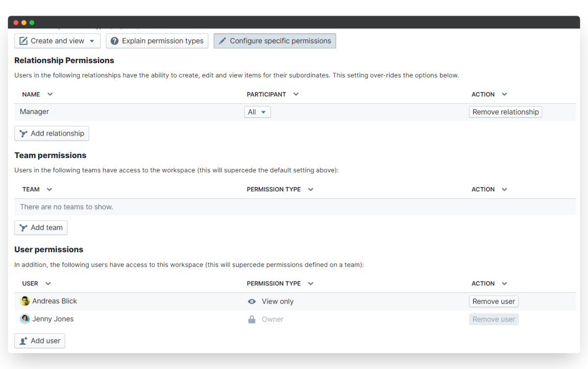
Task: Click Owner permission text
Action: (x=272, y=320)
